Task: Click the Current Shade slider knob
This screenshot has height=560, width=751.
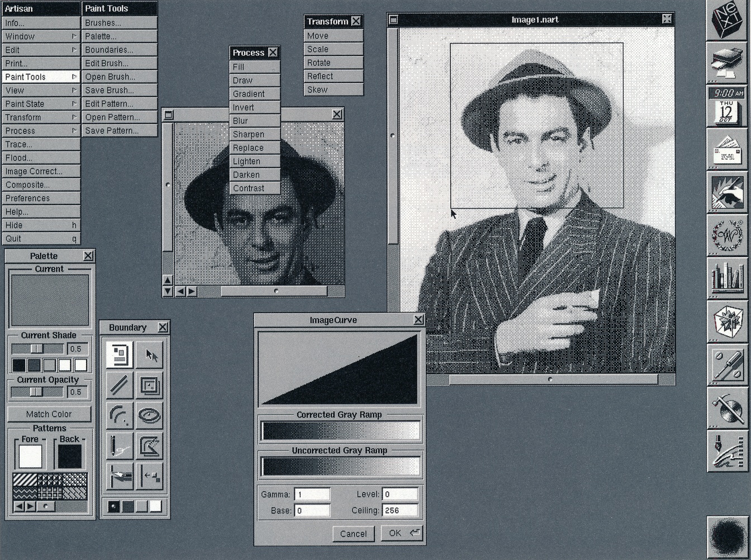Action: coord(36,348)
